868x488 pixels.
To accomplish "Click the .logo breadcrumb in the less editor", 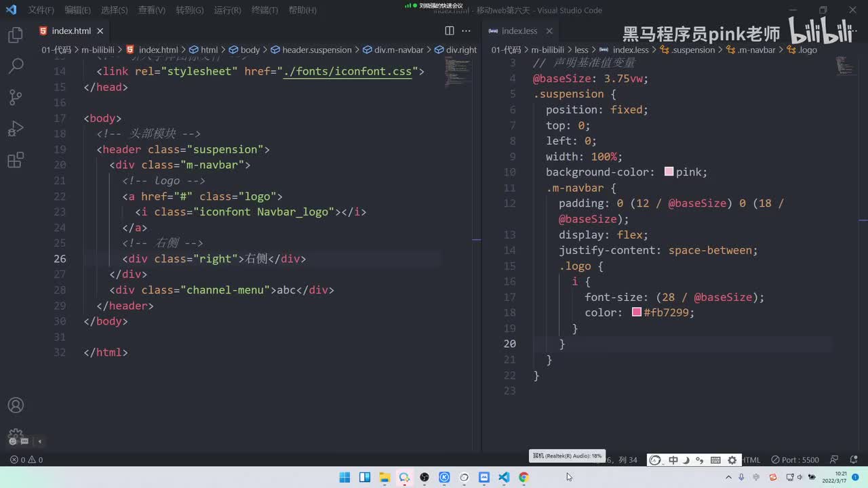I will coord(802,49).
